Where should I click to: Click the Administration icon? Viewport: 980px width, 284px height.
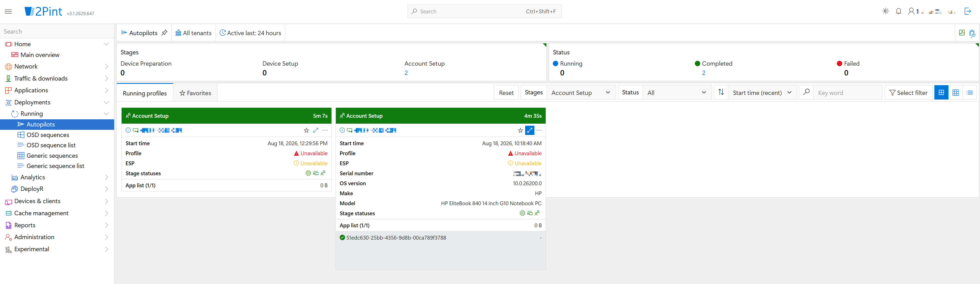click(8, 237)
